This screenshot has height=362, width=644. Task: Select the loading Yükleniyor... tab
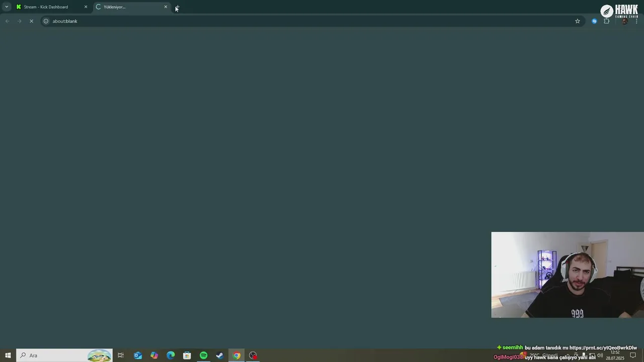click(131, 7)
